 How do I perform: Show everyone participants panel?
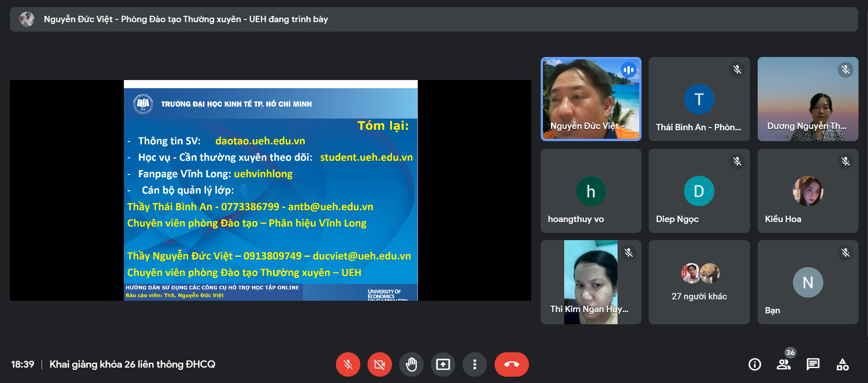(783, 364)
